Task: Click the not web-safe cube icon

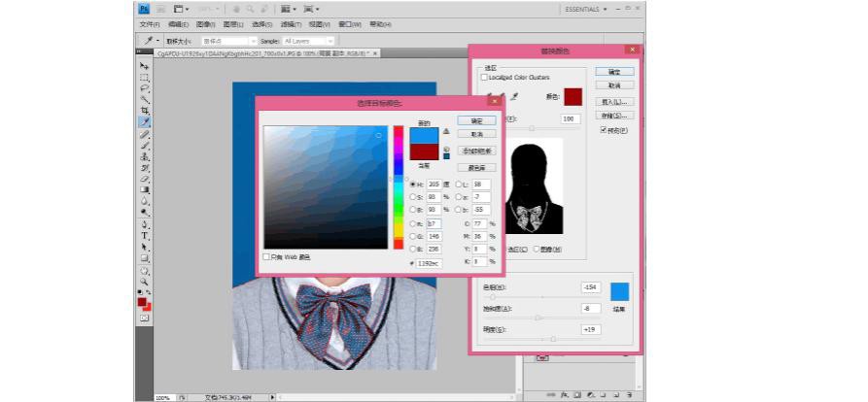Action: 446,150
